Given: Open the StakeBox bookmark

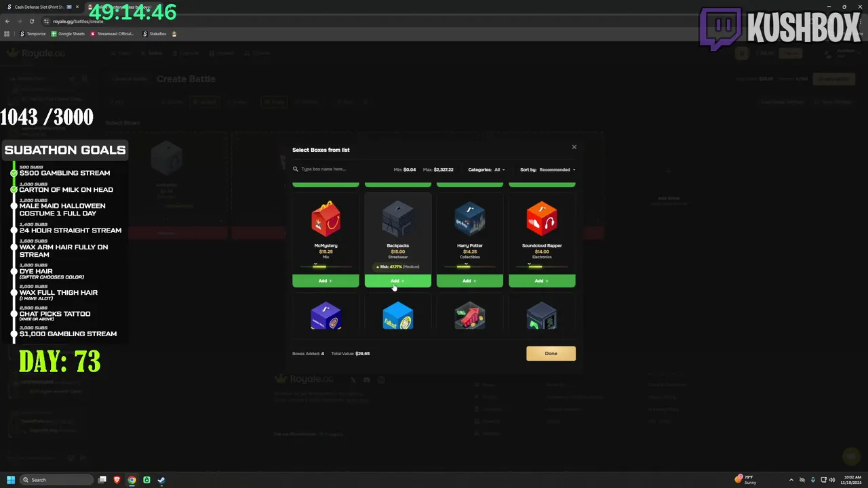Looking at the screenshot, I should tap(155, 34).
